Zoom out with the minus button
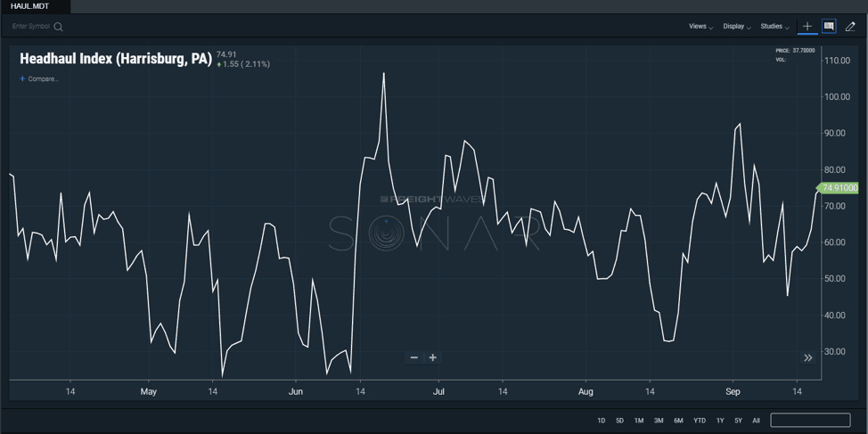This screenshot has width=868, height=434. click(414, 357)
